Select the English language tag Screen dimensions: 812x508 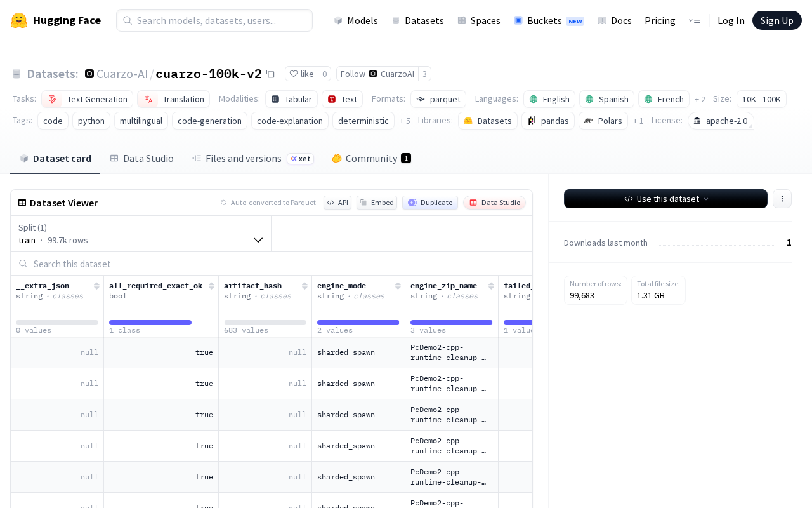549,99
